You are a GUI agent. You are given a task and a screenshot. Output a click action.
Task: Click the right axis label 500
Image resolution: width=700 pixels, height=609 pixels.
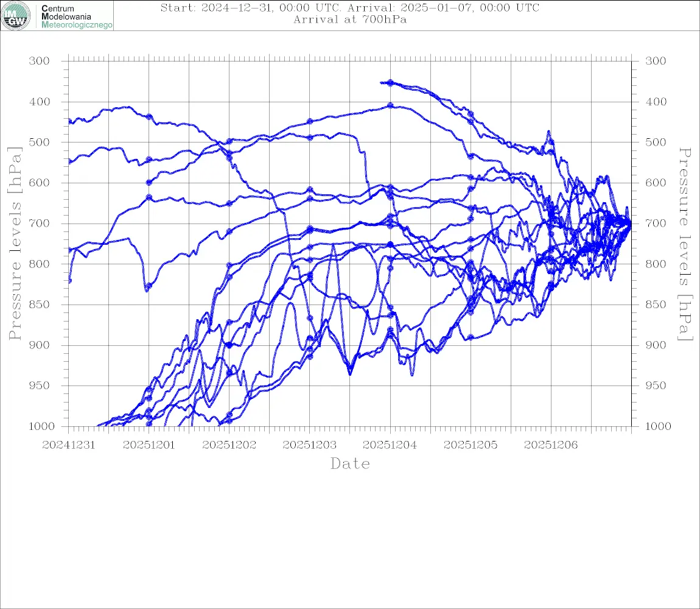coord(656,142)
